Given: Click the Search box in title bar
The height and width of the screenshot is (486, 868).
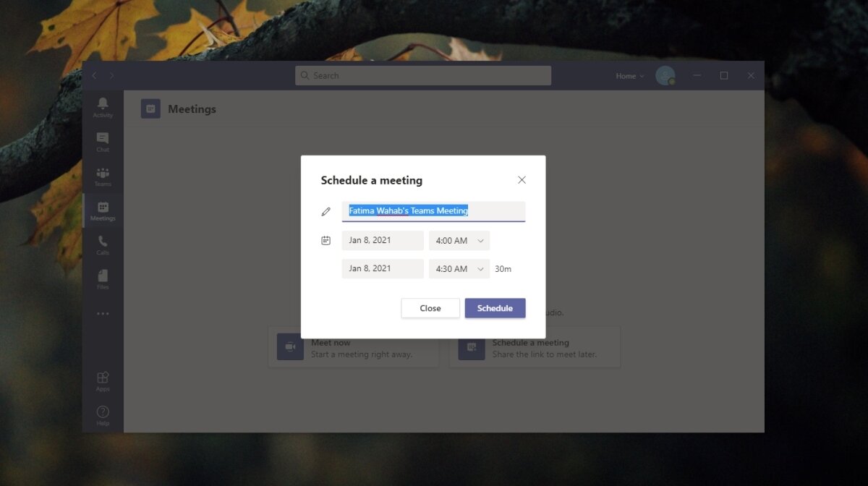Looking at the screenshot, I should coord(423,75).
